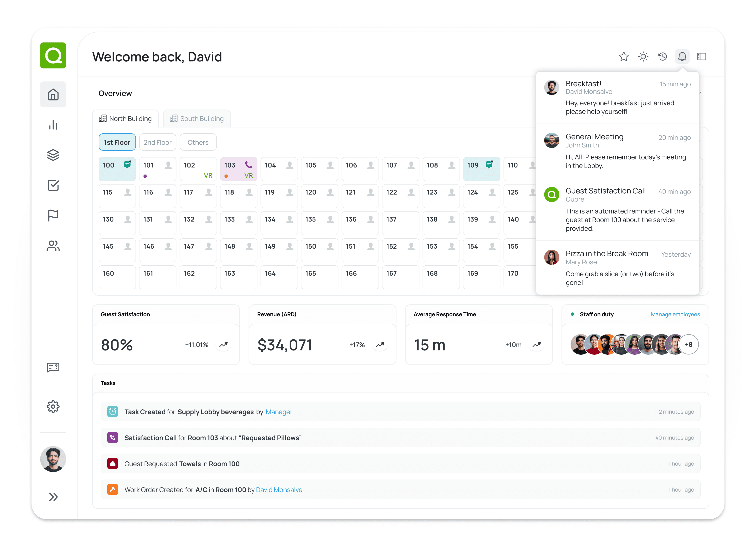Image resolution: width=756 pixels, height=550 pixels.
Task: Click the star favorites icon
Action: [x=623, y=57]
